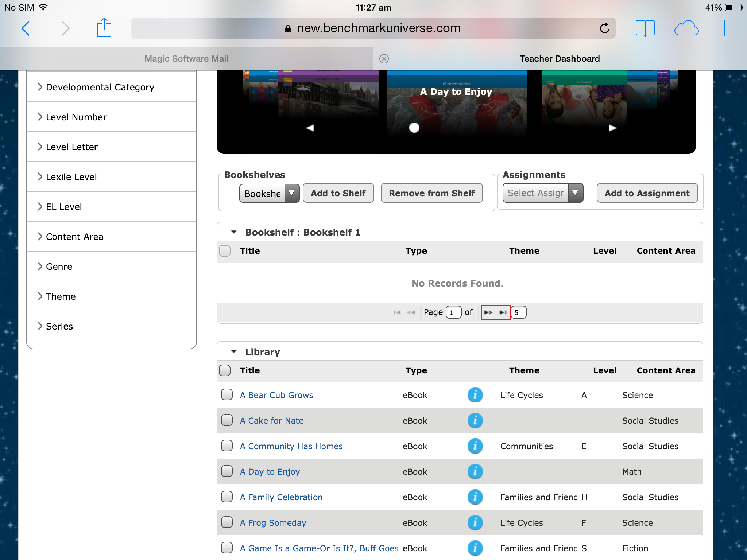
Task: Expand EL Level filter
Action: [111, 207]
